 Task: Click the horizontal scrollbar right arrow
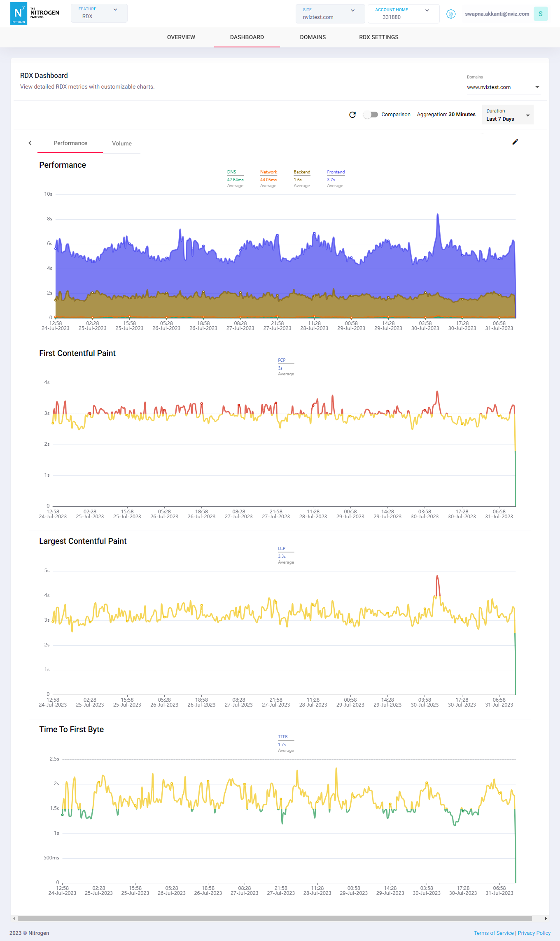(x=546, y=918)
